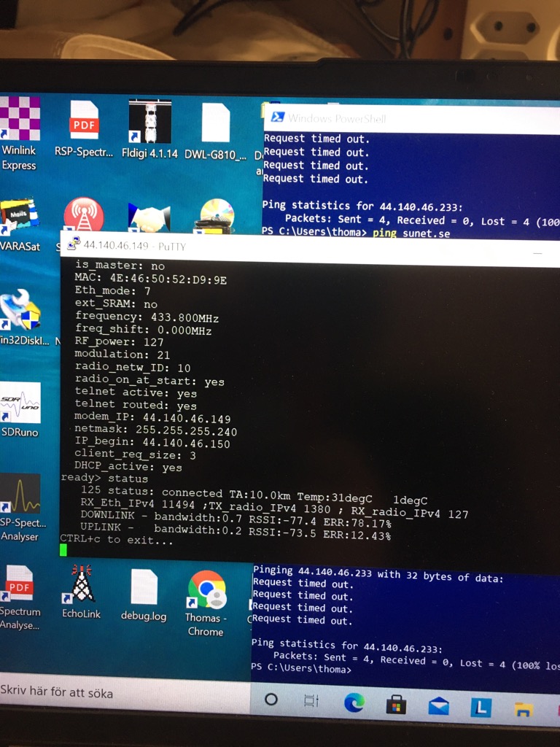Launch the EchoLink desktop shortcut
The height and width of the screenshot is (747, 560).
pyautogui.click(x=82, y=584)
